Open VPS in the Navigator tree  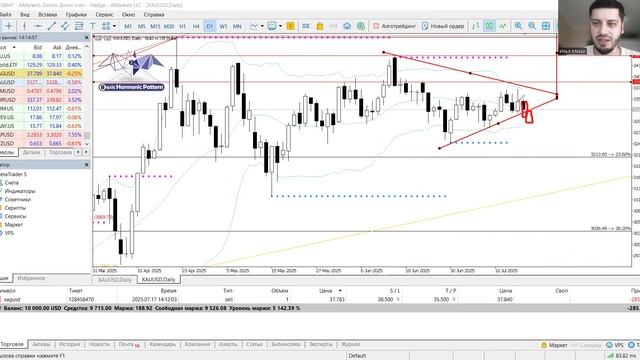[x=9, y=233]
